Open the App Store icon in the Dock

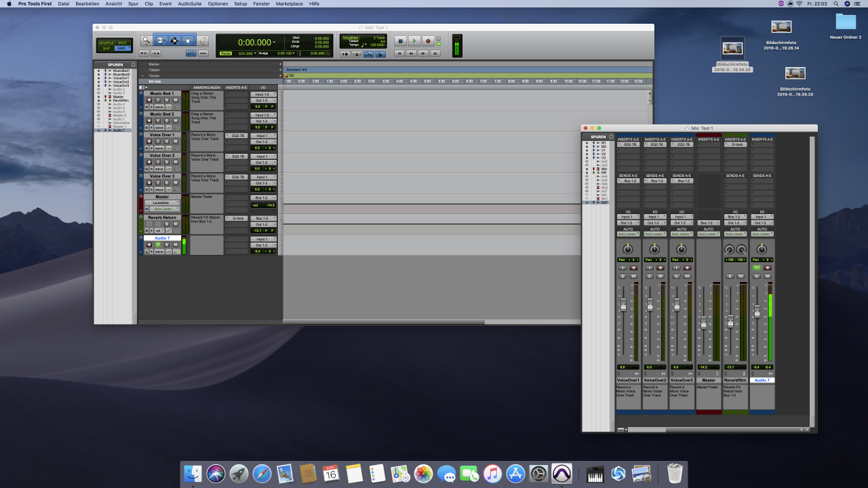(x=515, y=473)
